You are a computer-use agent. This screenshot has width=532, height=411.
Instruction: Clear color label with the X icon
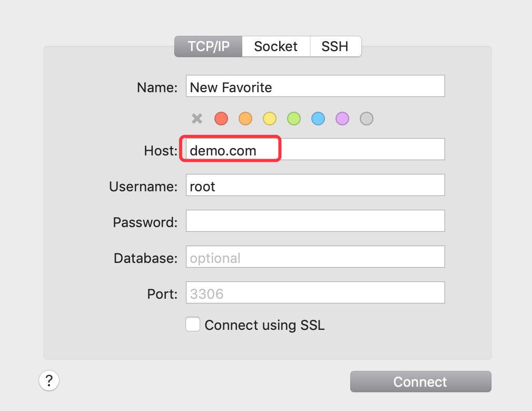[197, 119]
